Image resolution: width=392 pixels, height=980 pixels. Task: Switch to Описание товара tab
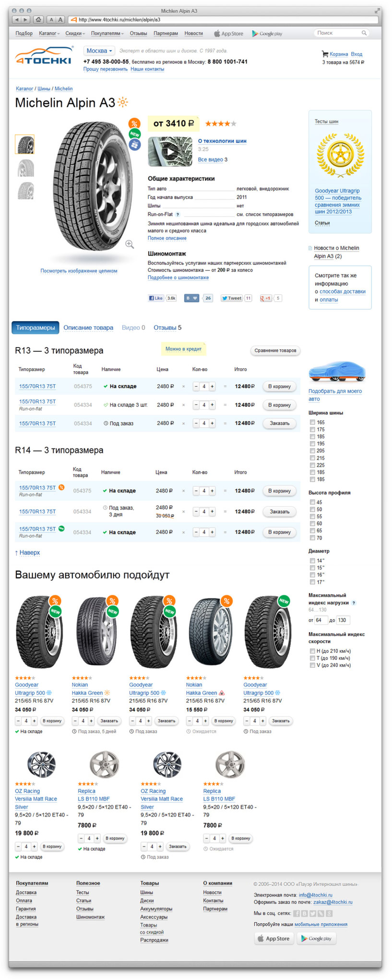pyautogui.click(x=88, y=328)
